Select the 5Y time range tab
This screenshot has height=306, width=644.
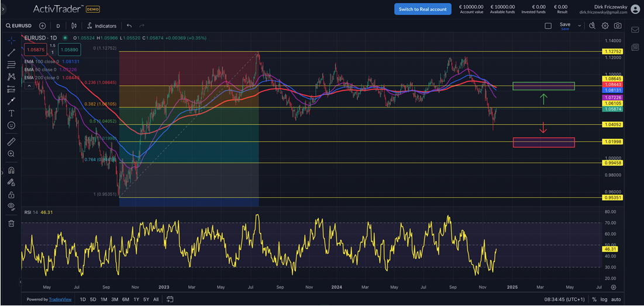[147, 300]
